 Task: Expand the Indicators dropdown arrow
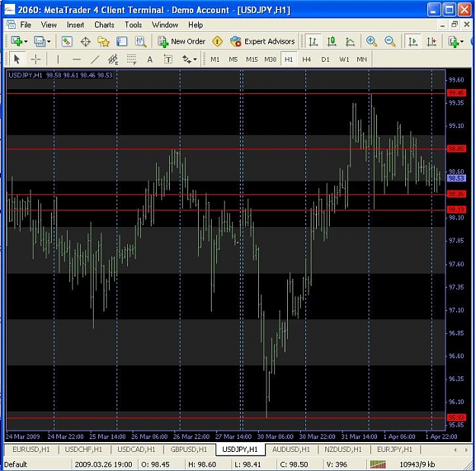click(462, 41)
